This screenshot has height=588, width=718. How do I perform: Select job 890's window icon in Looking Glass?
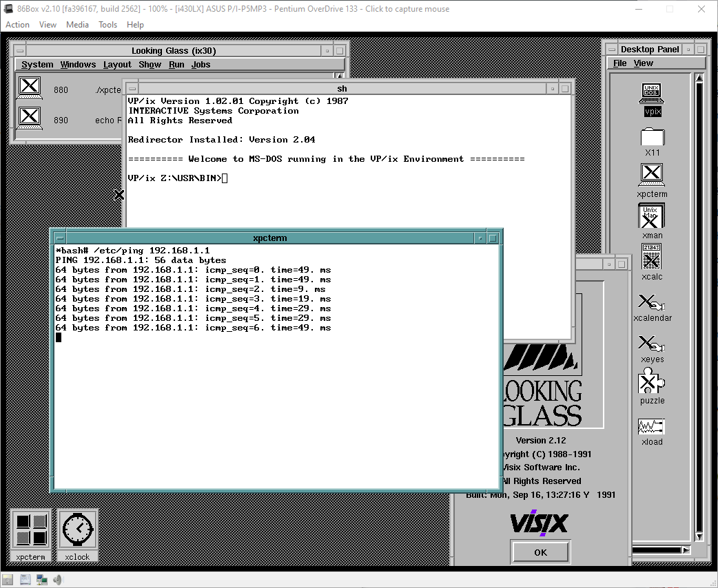coord(29,117)
